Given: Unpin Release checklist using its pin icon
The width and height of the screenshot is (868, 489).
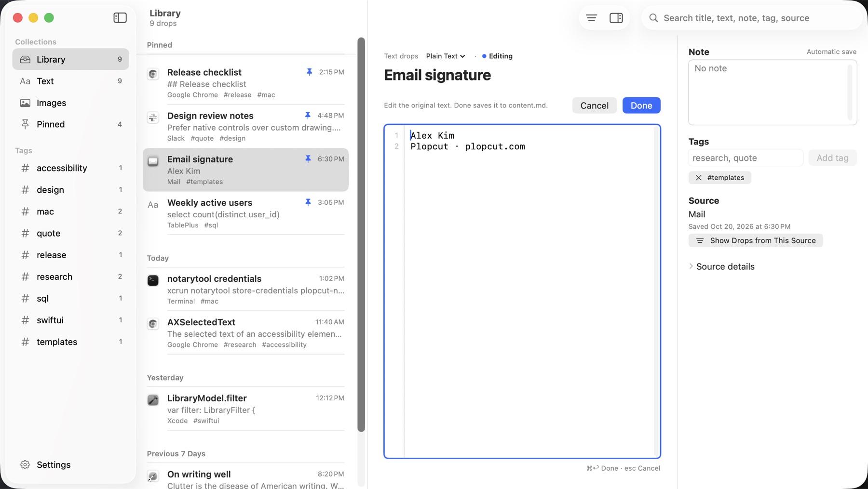Looking at the screenshot, I should (309, 72).
